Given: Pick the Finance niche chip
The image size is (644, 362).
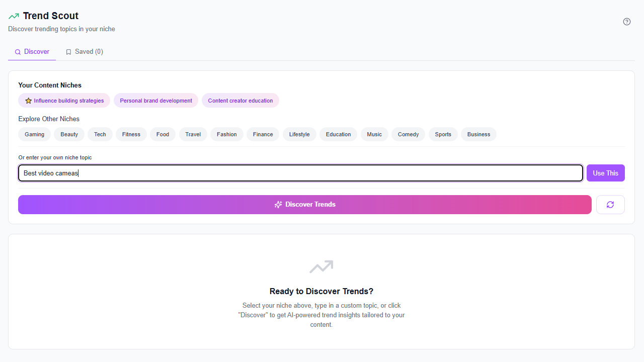Looking at the screenshot, I should point(263,134).
